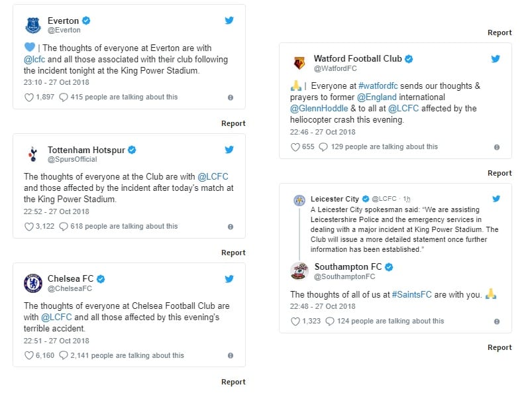The width and height of the screenshot is (532, 405).
Task: Open the Chelsea FC crest avatar
Action: point(33,283)
